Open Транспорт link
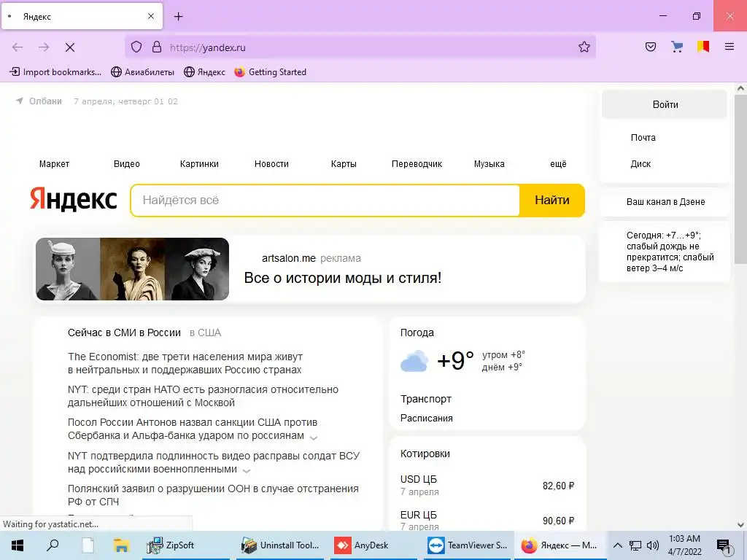Image resolution: width=747 pixels, height=560 pixels. point(425,399)
